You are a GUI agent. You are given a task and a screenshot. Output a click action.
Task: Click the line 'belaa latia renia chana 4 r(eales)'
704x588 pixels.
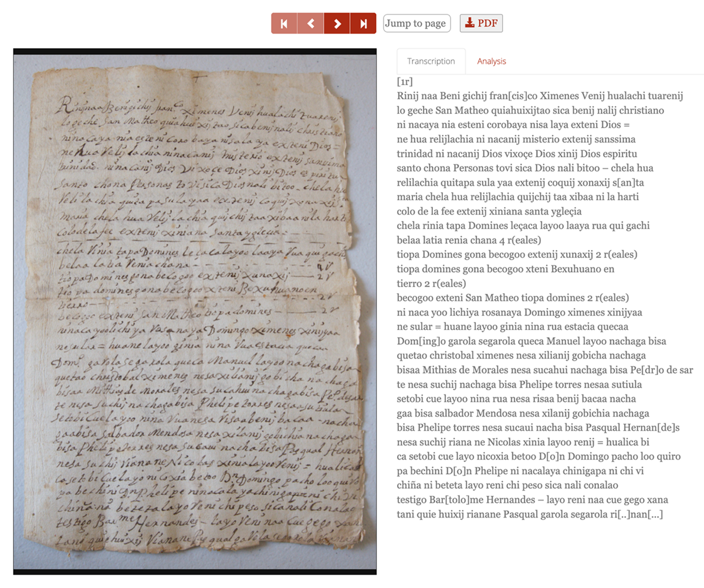pyautogui.click(x=469, y=240)
